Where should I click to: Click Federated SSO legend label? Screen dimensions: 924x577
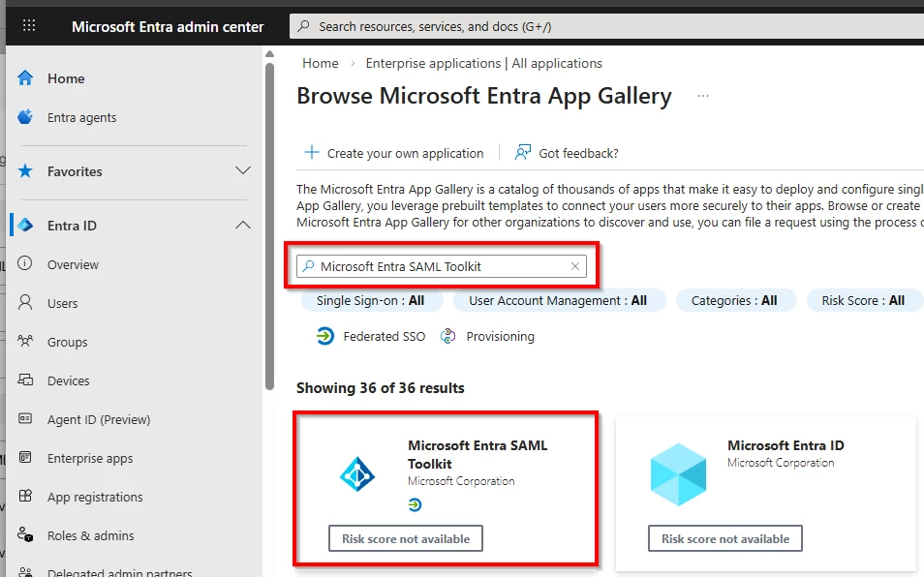click(x=385, y=336)
